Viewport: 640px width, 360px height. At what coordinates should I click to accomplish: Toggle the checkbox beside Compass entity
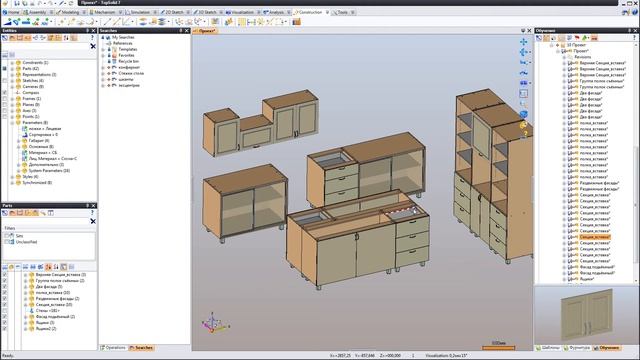pyautogui.click(x=5, y=93)
